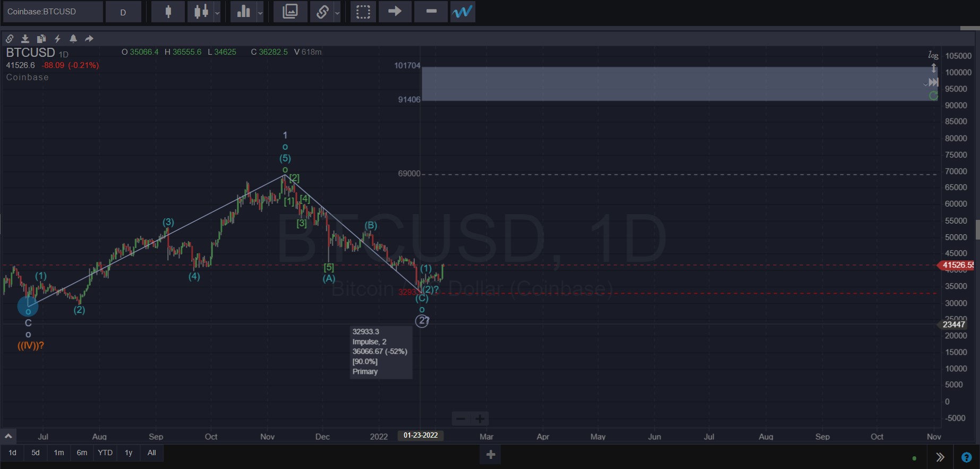Switch to the 6m time range
This screenshot has height=469, width=980.
tap(82, 453)
